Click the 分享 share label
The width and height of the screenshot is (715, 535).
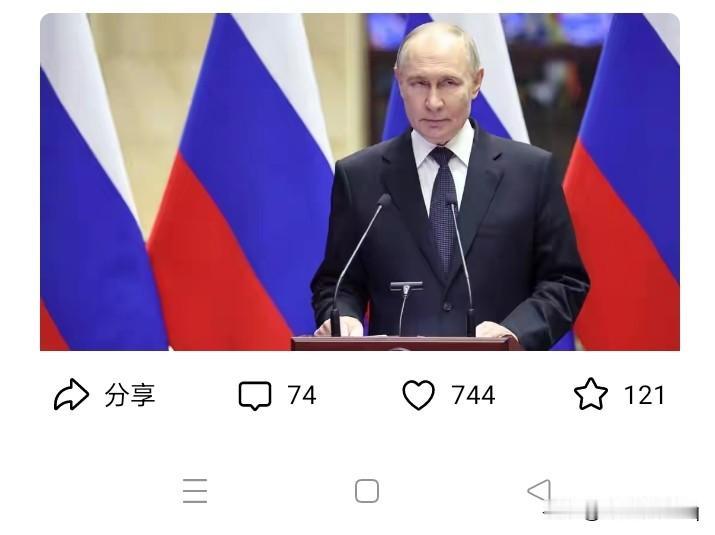pos(130,395)
